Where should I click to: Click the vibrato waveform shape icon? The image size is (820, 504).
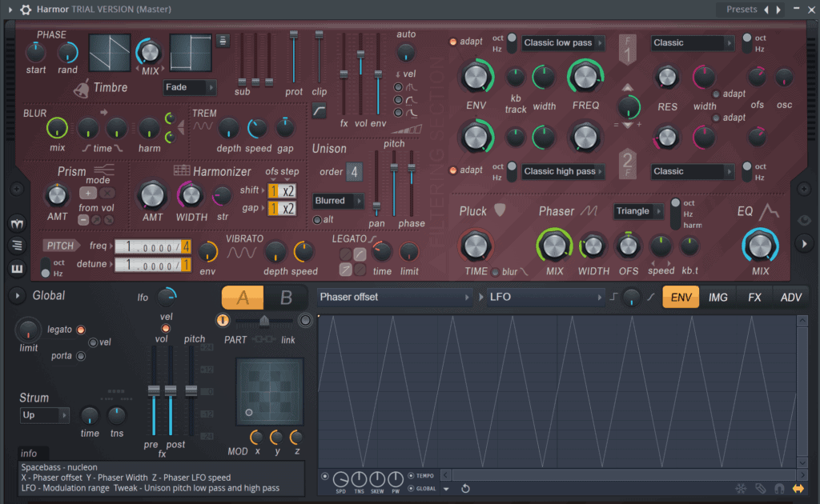coord(242,253)
